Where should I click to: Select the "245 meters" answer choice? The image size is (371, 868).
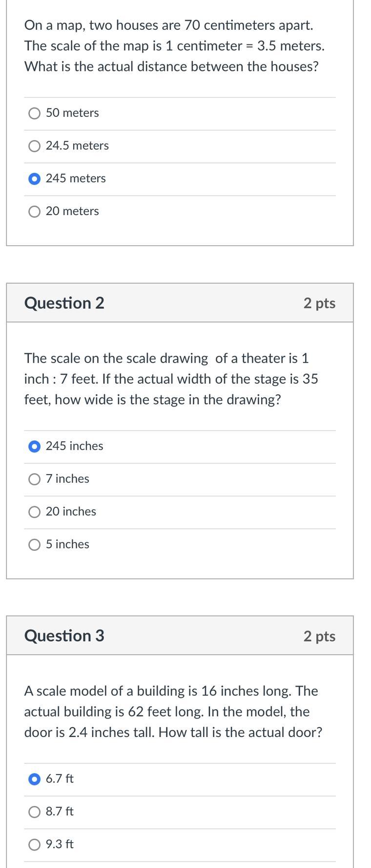click(x=34, y=179)
